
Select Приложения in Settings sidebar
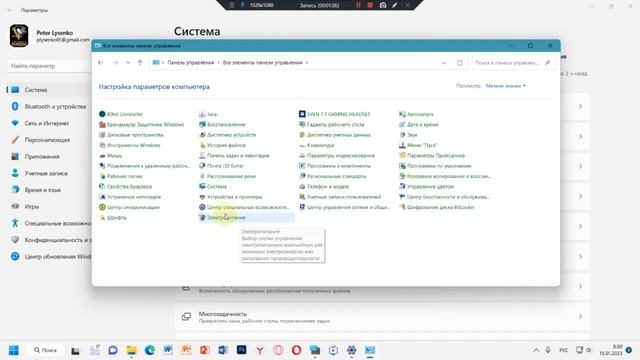(49, 157)
